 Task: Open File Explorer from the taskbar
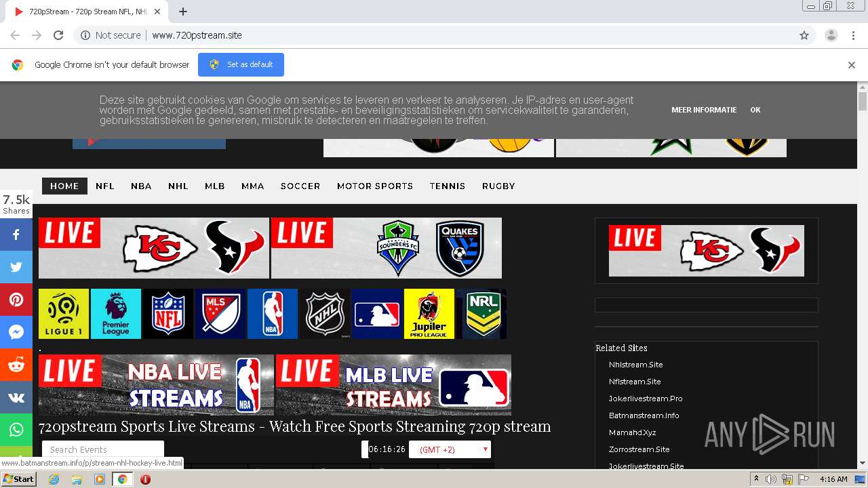pos(77,479)
